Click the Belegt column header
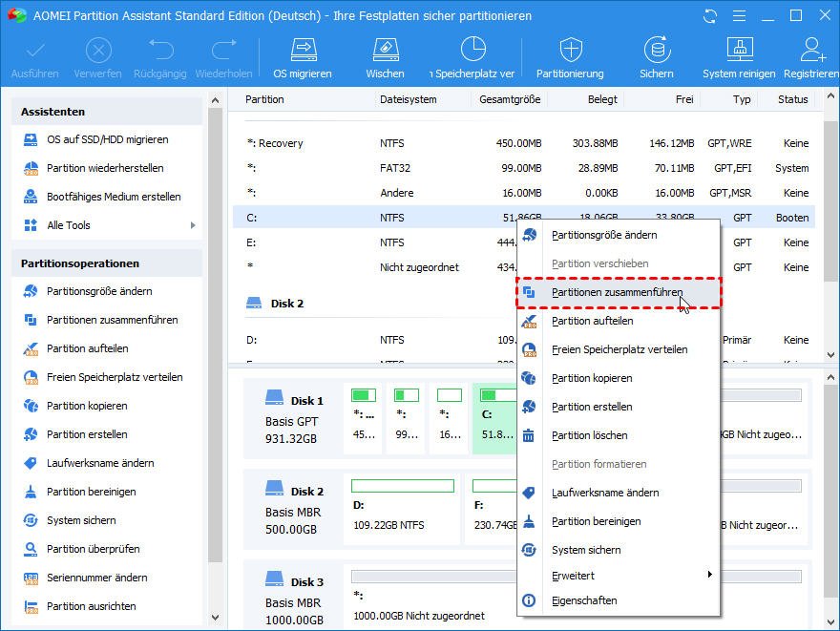The image size is (840, 631). point(602,99)
